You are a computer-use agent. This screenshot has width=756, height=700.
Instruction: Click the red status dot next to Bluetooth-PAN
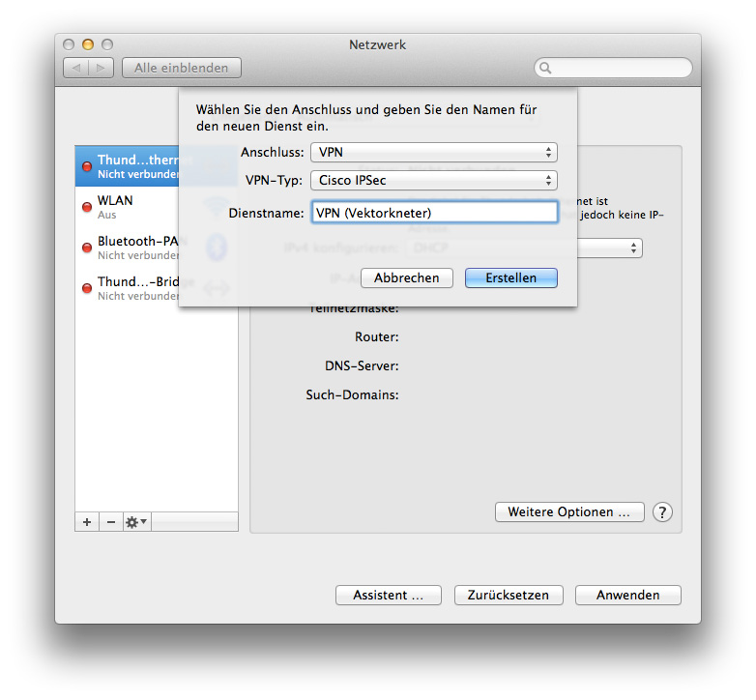87,248
